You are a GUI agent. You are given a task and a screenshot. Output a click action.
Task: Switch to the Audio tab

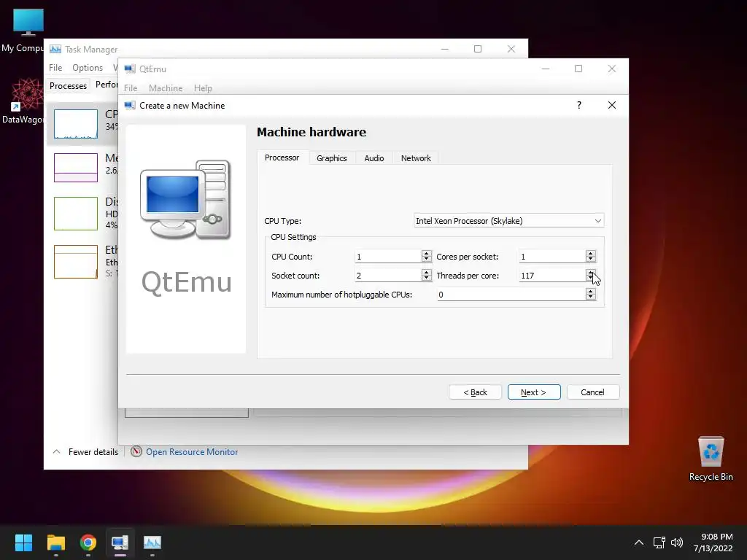tap(374, 158)
